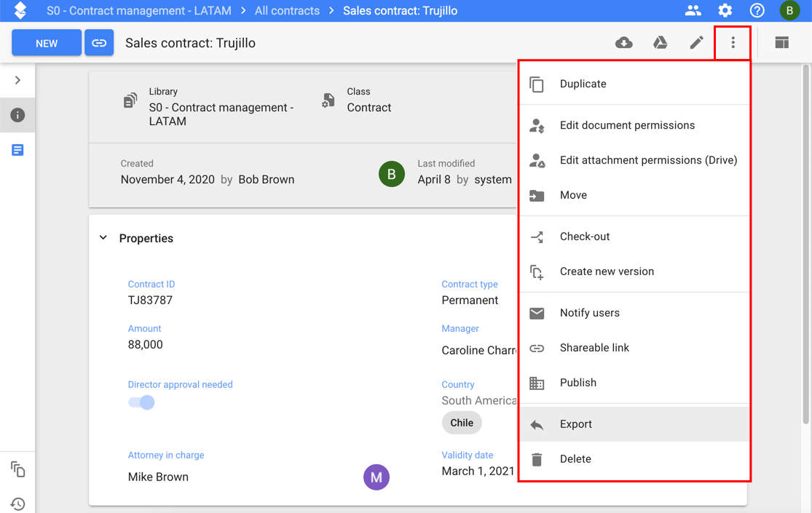
Task: Click the Last modified date April 8
Action: click(x=434, y=180)
